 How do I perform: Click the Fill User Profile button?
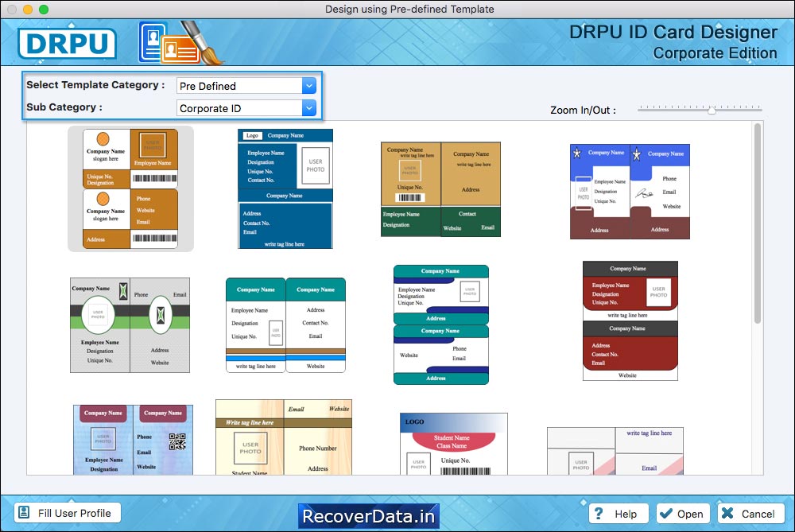coord(68,513)
